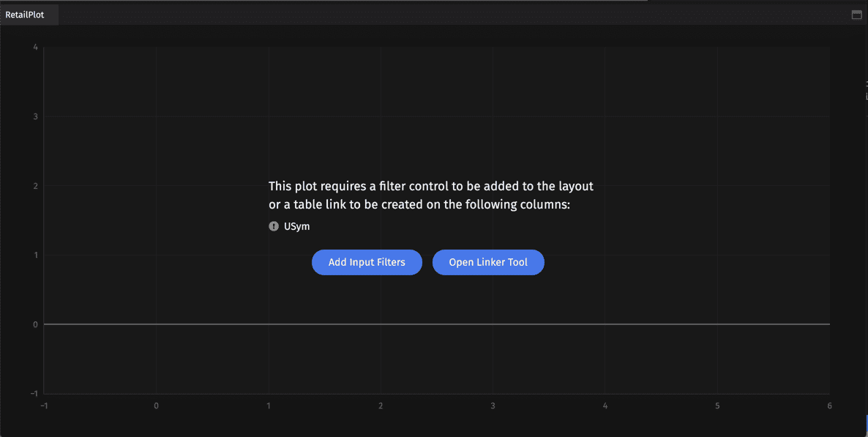Screen dimensions: 868x437
Task: Click the y-axis tick label −1
Action: click(34, 394)
